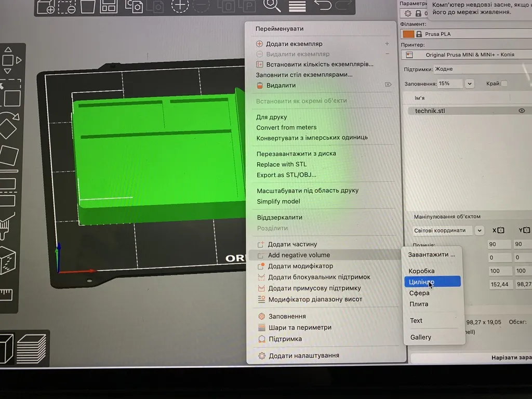
Task: Open the Prusa PLA filament dropdown
Action: [466, 34]
